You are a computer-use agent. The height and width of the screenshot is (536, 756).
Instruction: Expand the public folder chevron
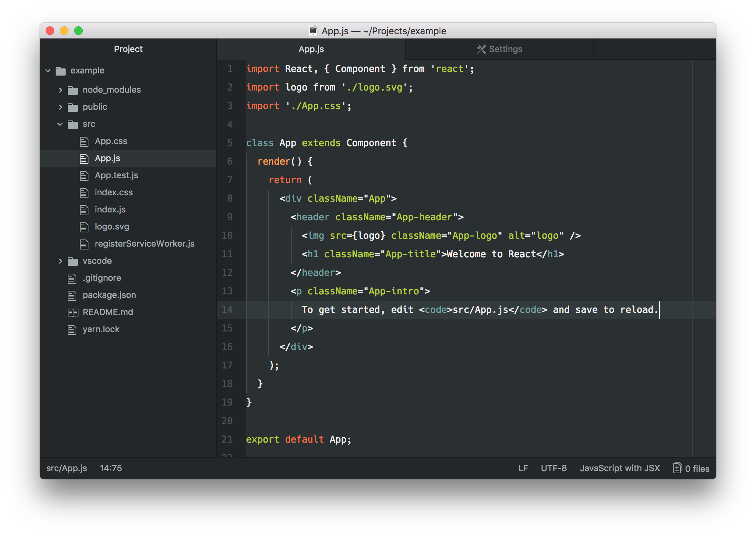tap(60, 107)
